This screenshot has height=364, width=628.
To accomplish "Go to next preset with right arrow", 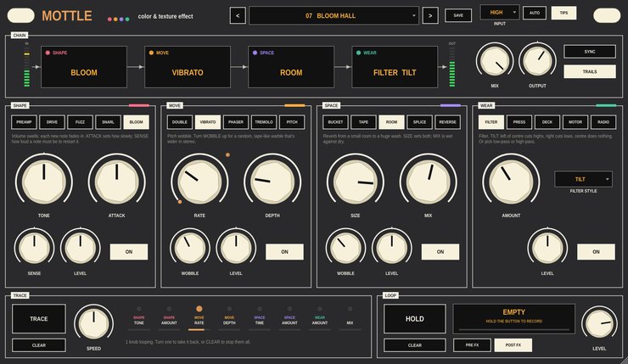I will coord(430,15).
